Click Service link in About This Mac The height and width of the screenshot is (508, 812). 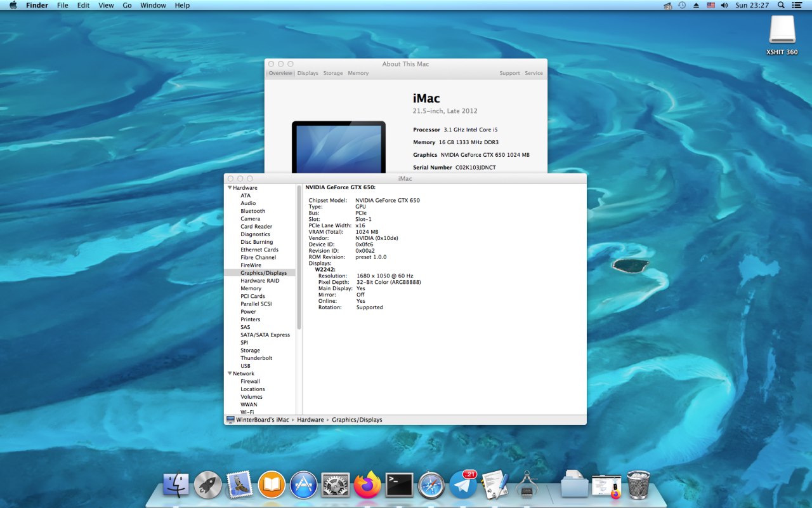click(534, 73)
